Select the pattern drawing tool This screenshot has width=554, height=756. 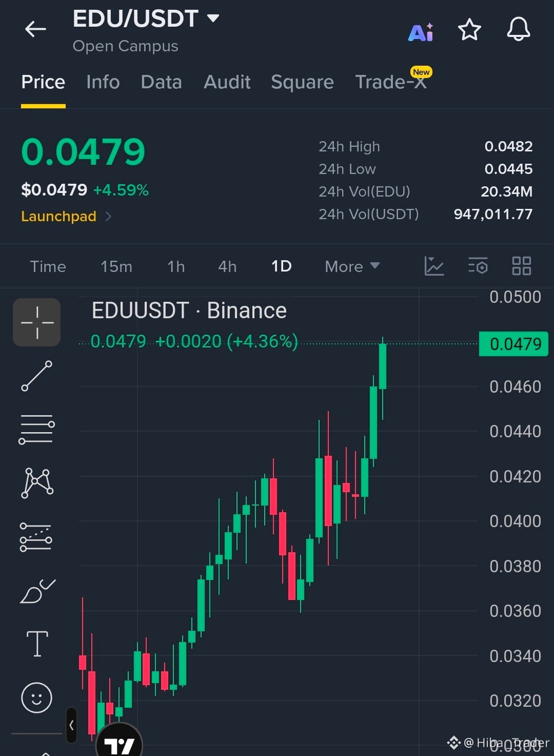pyautogui.click(x=37, y=483)
